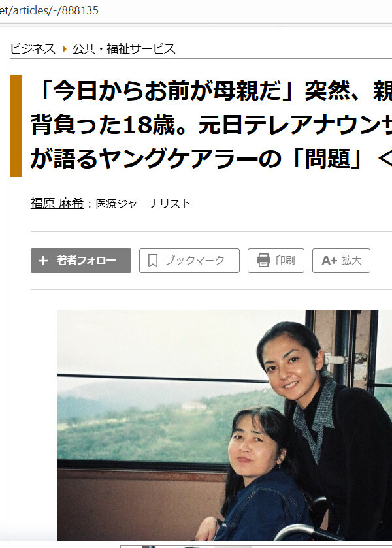Open the article photo of two women

[x=225, y=425]
